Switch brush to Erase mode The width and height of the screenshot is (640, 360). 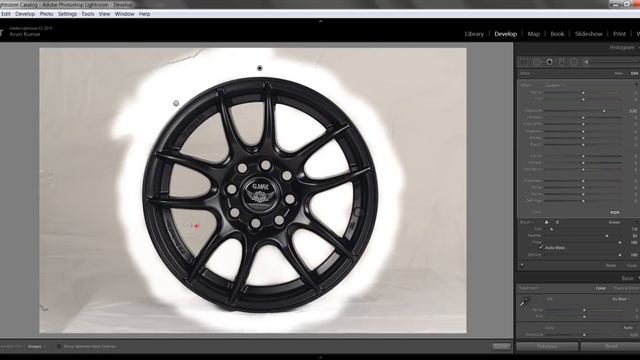(614, 222)
